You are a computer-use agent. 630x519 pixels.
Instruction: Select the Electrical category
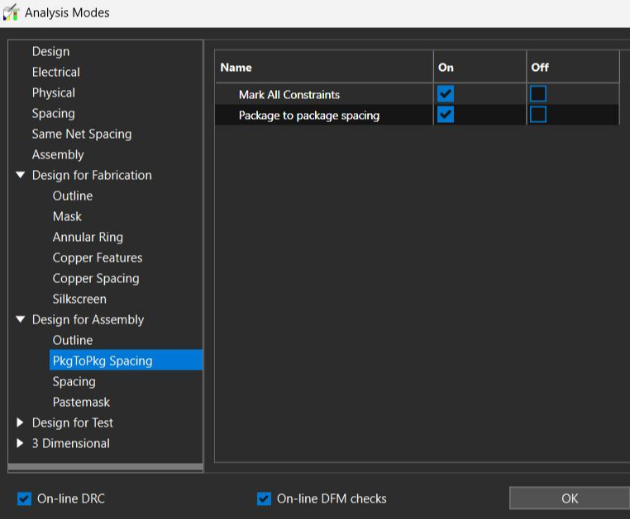pos(56,72)
